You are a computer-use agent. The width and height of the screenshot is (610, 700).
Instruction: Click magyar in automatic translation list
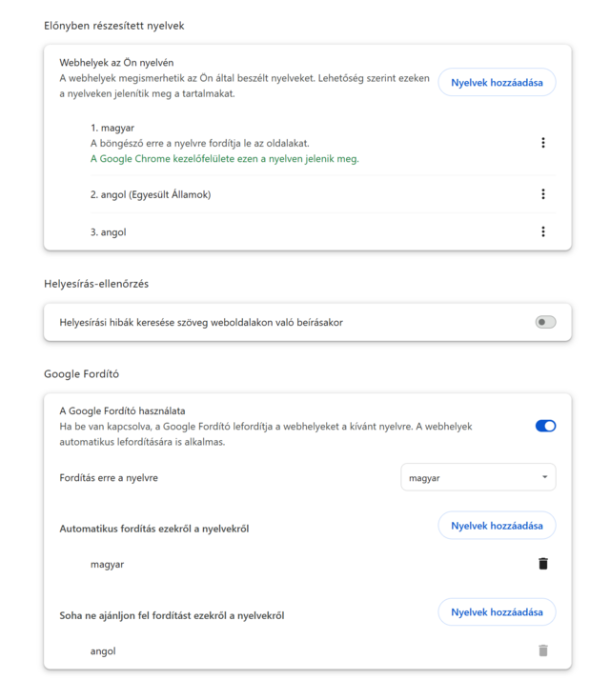click(108, 564)
